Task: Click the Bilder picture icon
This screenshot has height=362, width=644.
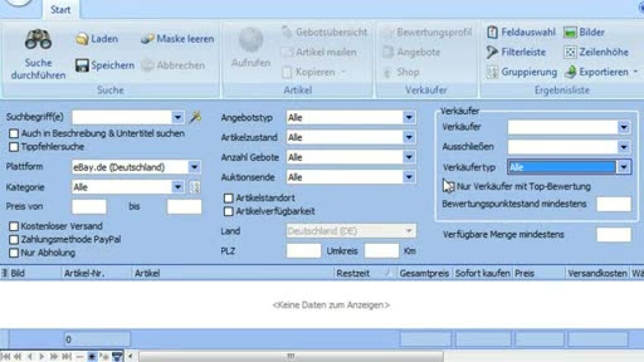Action: [570, 32]
